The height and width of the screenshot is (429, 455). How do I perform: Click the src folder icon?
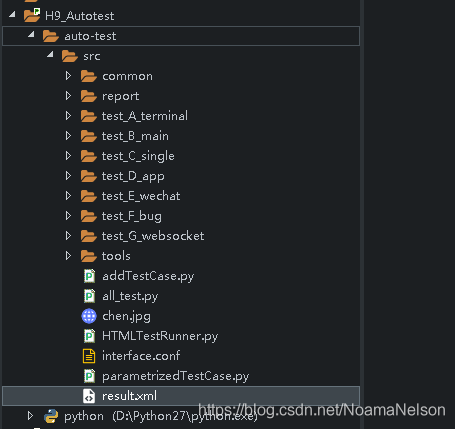70,56
